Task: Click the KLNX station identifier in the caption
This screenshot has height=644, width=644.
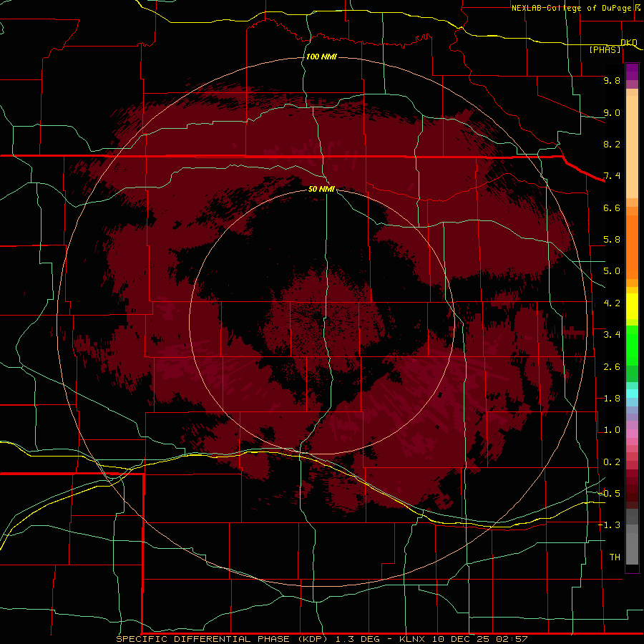Action: coord(414,639)
